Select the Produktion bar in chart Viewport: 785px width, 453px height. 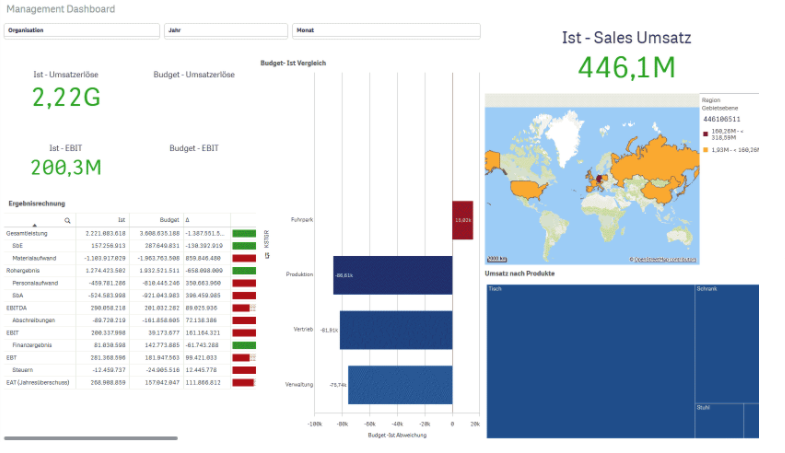392,275
